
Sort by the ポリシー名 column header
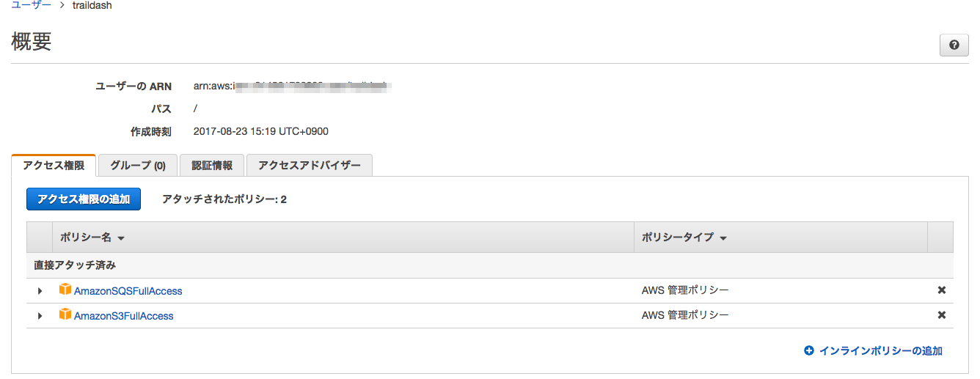(92, 238)
